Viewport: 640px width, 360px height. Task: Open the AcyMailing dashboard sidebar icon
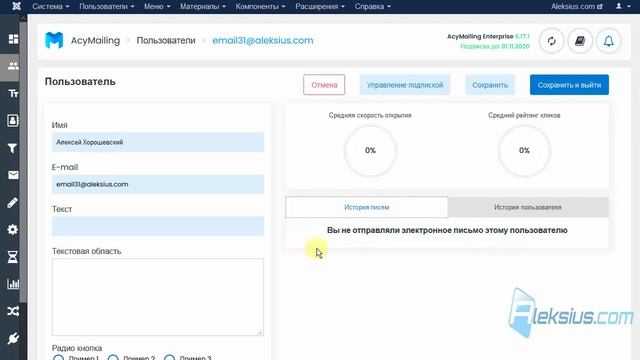(13, 39)
